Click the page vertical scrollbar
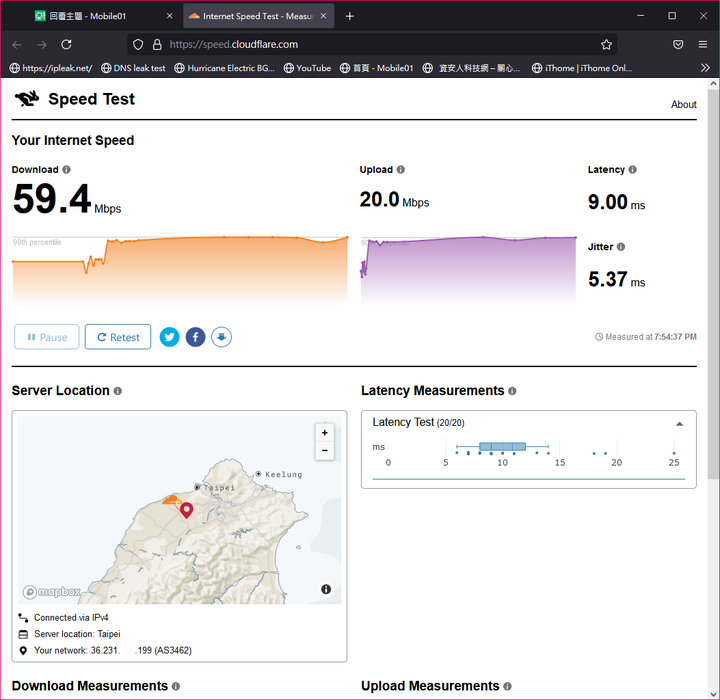Screen dimensions: 720x700 (713, 285)
